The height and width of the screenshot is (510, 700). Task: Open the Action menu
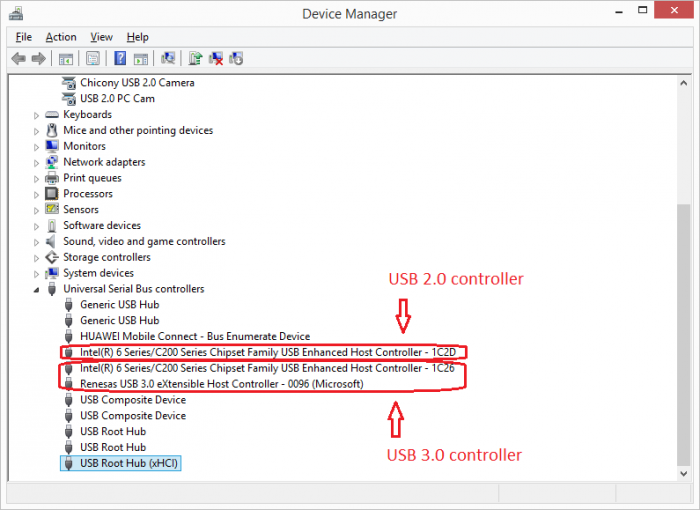pos(61,37)
